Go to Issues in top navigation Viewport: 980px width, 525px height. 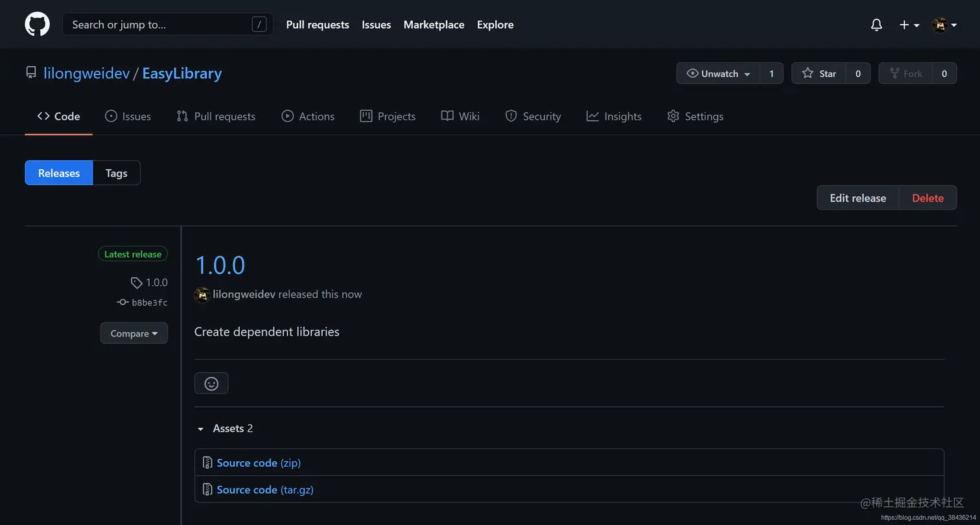[x=377, y=25]
